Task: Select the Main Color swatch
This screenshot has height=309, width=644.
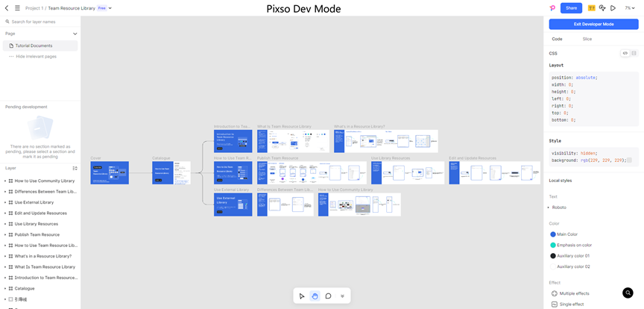Action: pos(553,234)
